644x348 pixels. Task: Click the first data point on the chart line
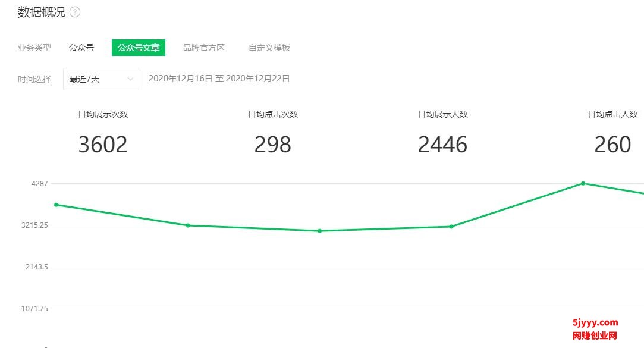click(x=56, y=205)
